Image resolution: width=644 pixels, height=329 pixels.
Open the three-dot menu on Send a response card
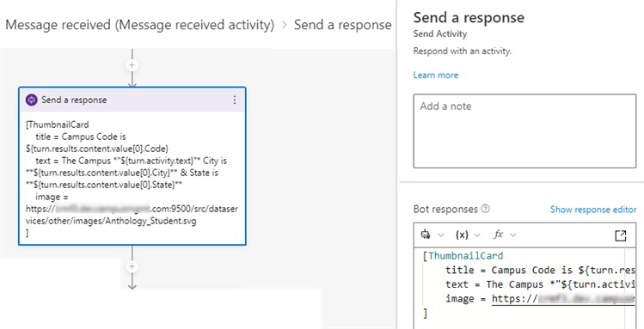[x=235, y=100]
